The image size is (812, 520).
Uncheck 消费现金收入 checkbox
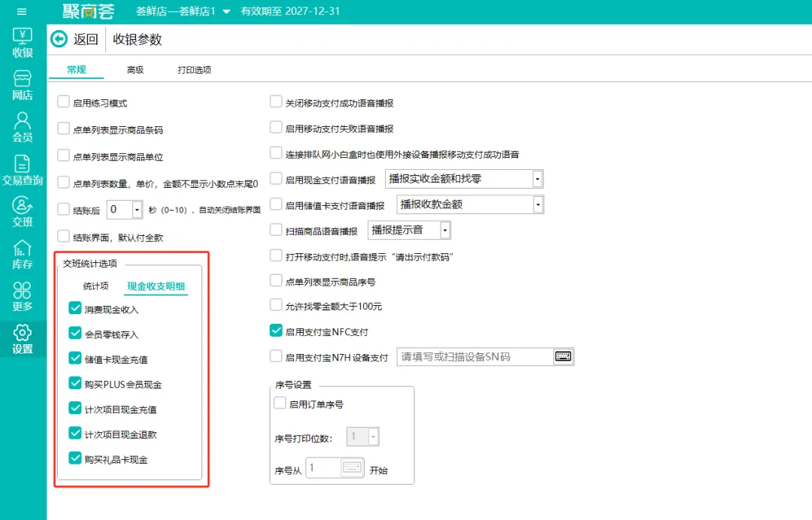(x=75, y=308)
